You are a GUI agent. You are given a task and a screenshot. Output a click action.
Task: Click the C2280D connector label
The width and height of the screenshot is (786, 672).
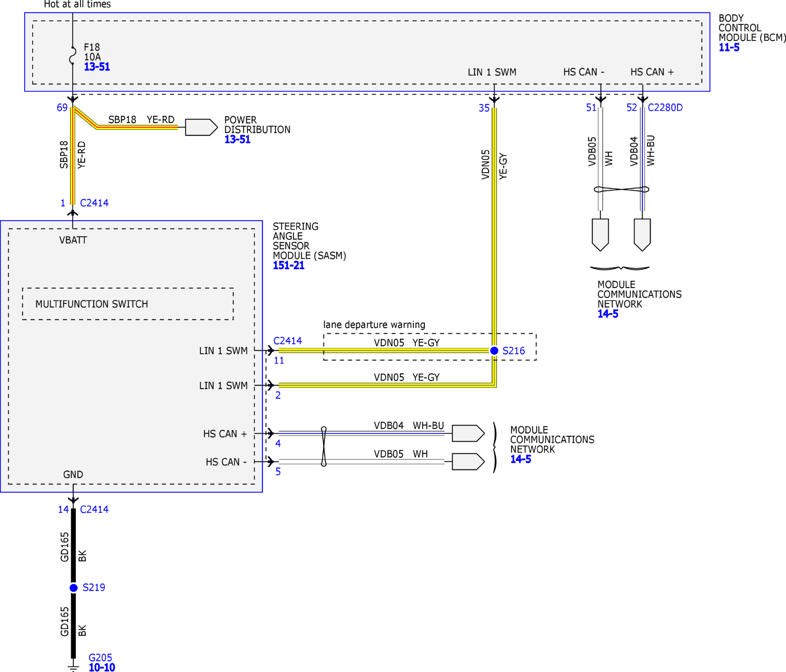point(665,107)
